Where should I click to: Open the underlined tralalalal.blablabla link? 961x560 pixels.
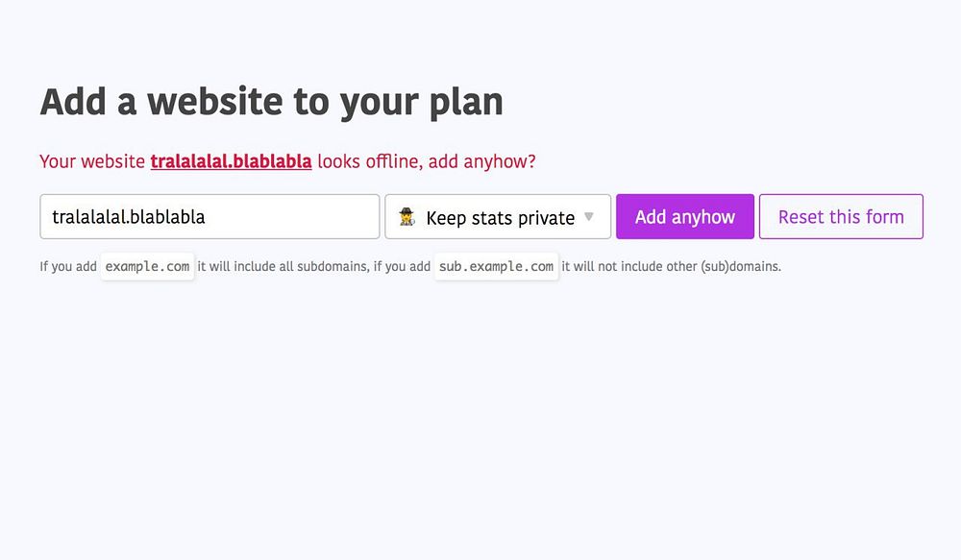tap(231, 161)
